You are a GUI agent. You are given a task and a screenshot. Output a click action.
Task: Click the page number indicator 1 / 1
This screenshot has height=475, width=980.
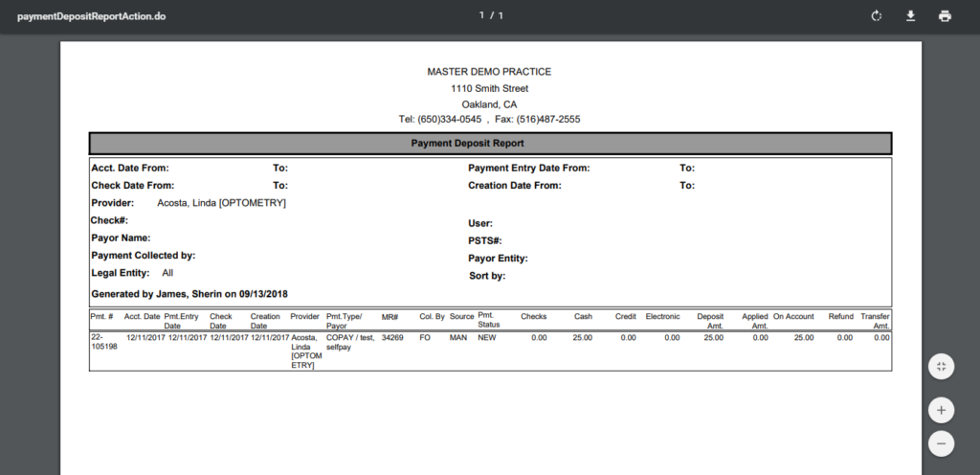(490, 16)
